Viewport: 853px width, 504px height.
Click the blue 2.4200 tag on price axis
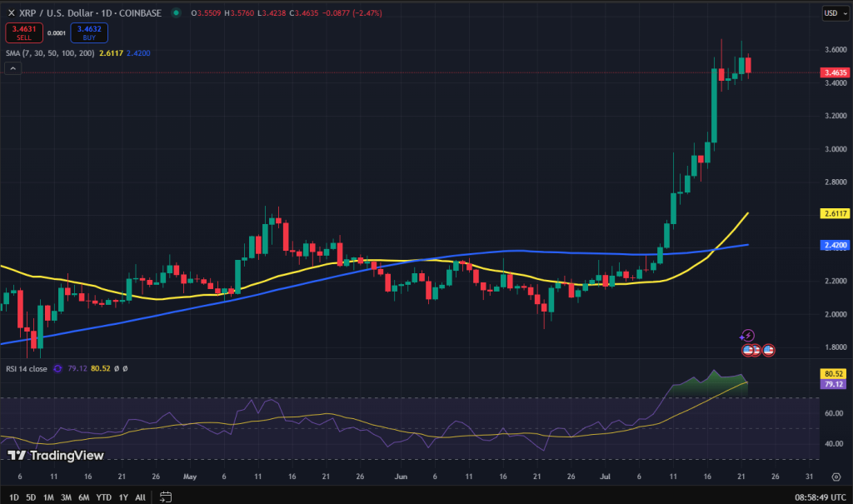[835, 245]
